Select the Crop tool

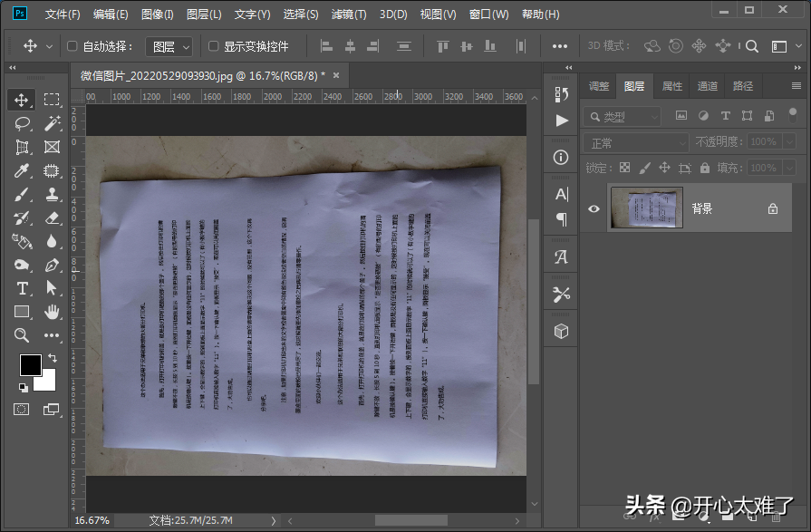[x=23, y=147]
